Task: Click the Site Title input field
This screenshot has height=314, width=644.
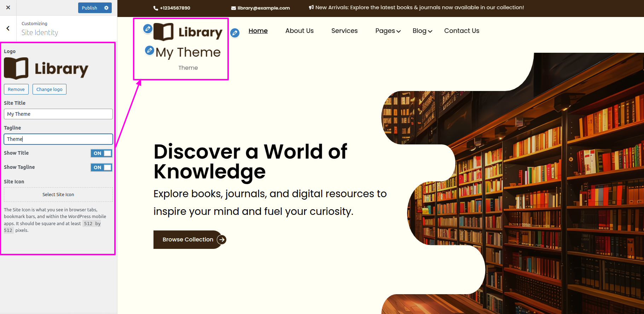Action: pyautogui.click(x=58, y=114)
